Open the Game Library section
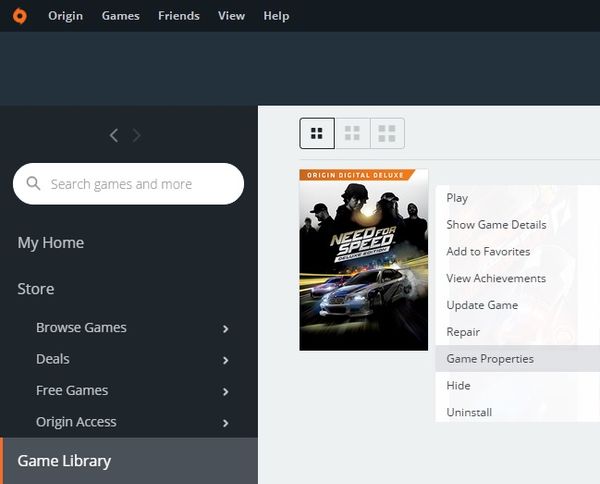The image size is (600, 484). coord(64,461)
